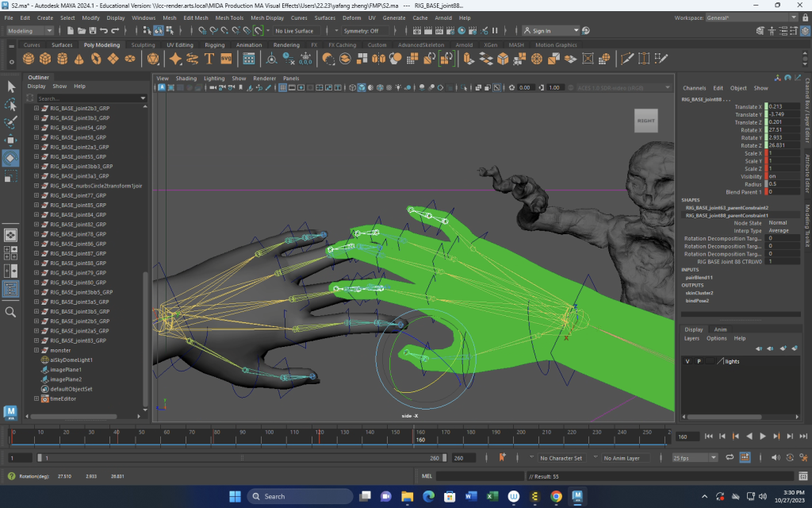
Task: Open the Mesh Tools menu
Action: click(x=229, y=17)
